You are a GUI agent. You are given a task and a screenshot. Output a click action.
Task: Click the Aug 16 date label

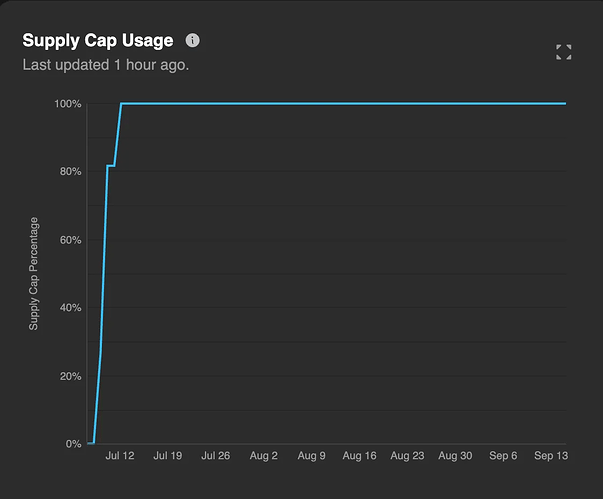point(359,456)
